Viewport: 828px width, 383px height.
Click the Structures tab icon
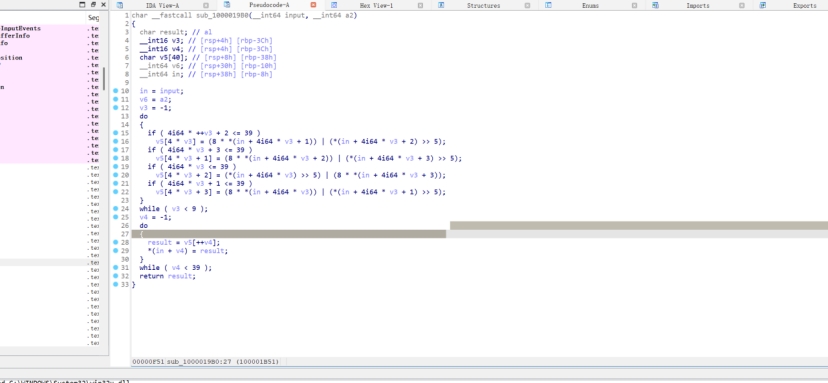click(x=441, y=5)
